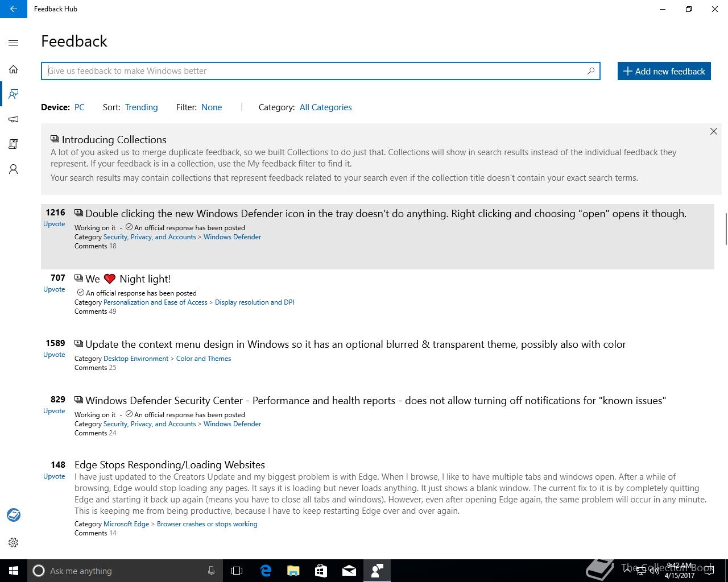Viewport: 728px width, 582px height.
Task: Click the volume tray icon
Action: click(655, 571)
